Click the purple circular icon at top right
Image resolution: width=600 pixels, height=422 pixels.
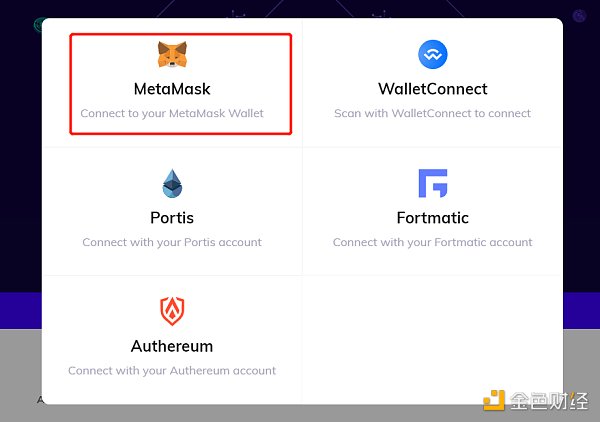point(579,15)
